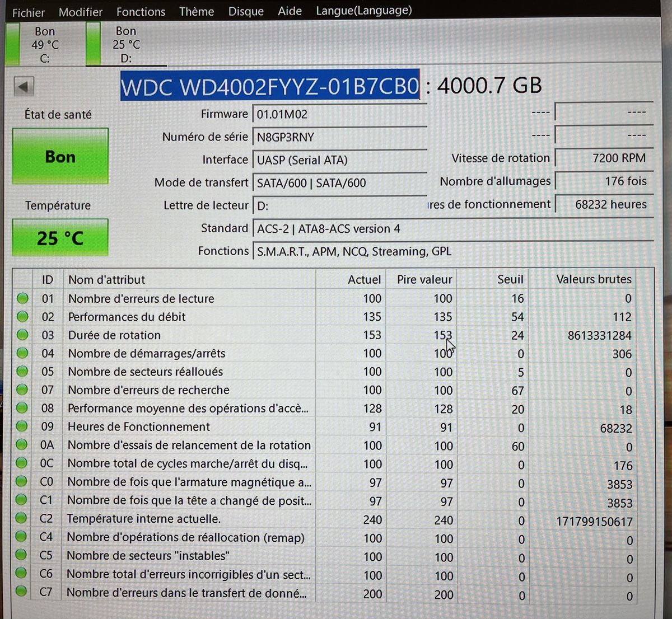
Task: Click the power-on count value 176 fois
Action: click(x=604, y=181)
